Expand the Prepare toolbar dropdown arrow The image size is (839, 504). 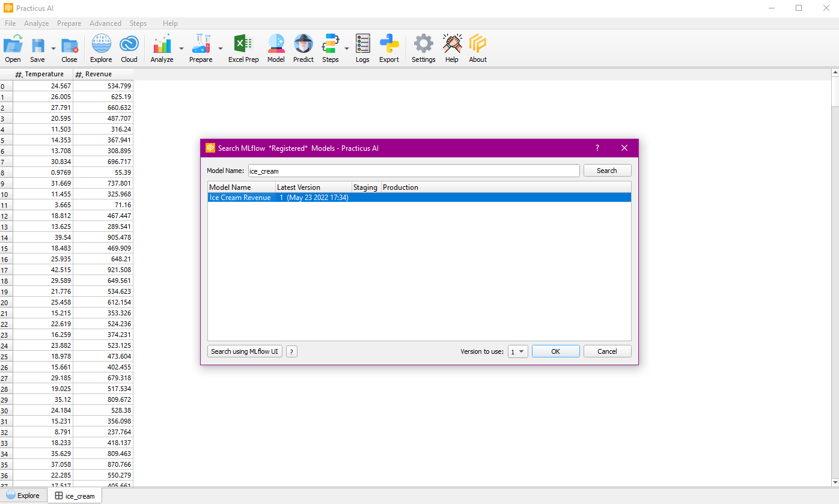(221, 49)
